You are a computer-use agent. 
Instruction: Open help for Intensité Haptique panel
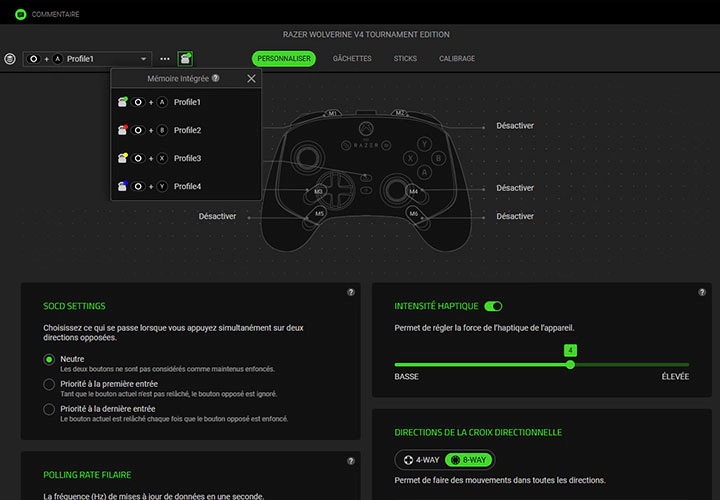(702, 292)
